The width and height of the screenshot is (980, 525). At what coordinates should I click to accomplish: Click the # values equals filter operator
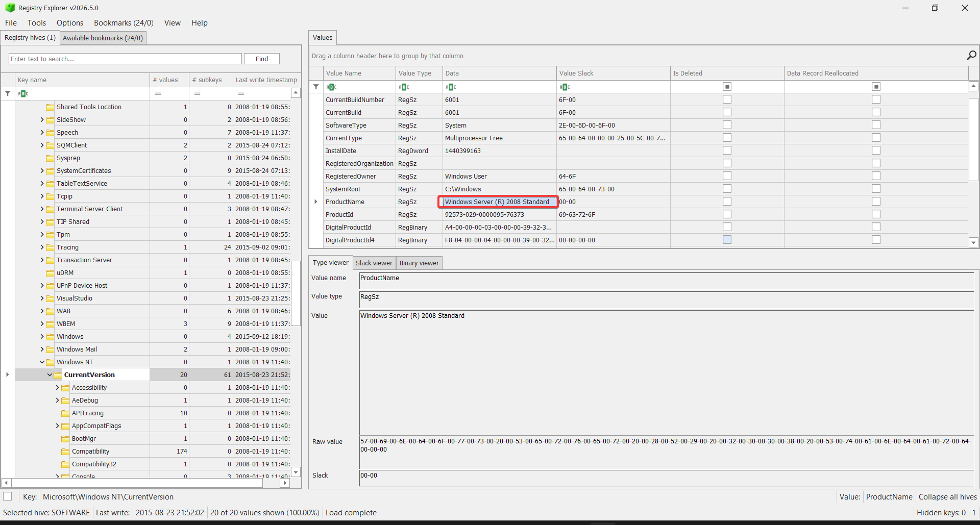158,93
